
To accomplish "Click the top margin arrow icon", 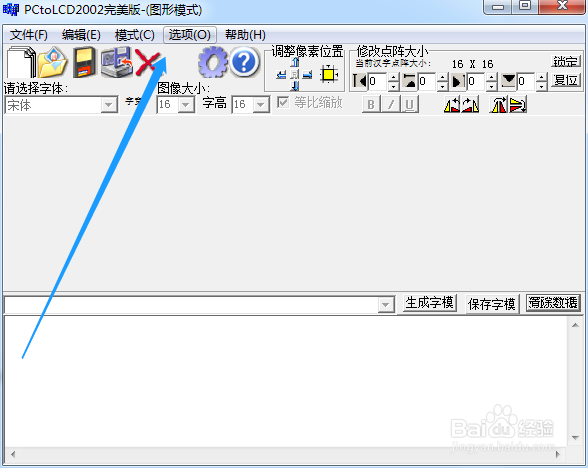I will tap(409, 81).
